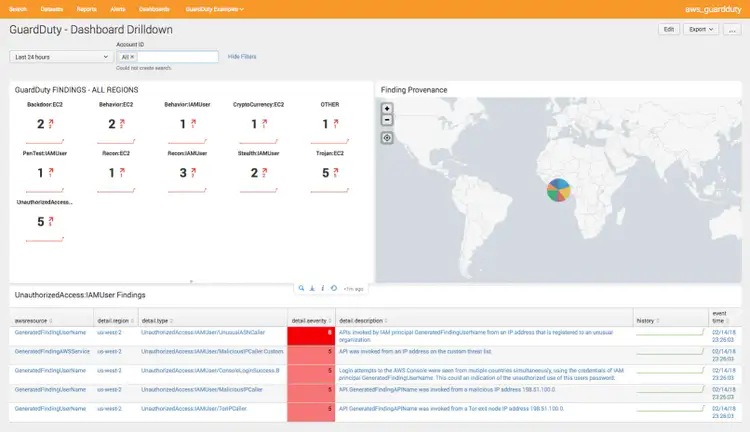This screenshot has height=432, width=750.
Task: Zoom in on the Finding Provenance map
Action: point(387,108)
